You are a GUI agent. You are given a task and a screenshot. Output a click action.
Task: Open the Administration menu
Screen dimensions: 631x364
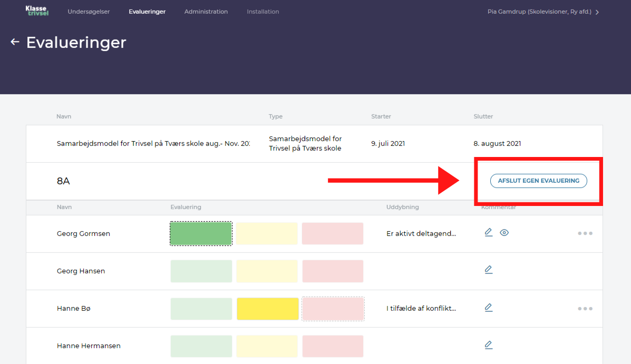(x=206, y=12)
